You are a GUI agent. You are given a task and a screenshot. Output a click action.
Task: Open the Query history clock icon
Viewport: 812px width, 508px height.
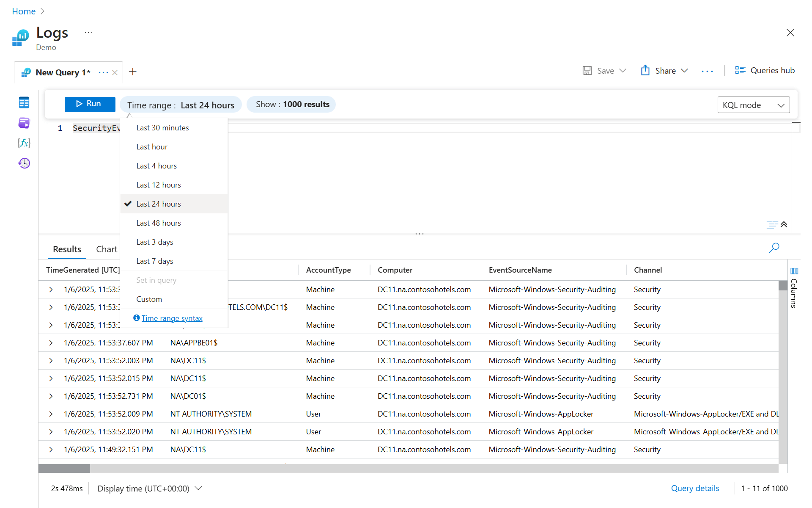click(24, 163)
